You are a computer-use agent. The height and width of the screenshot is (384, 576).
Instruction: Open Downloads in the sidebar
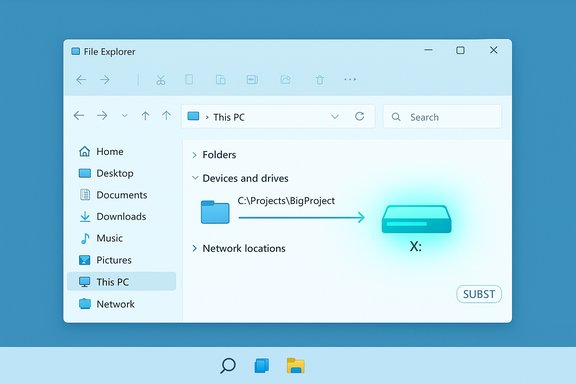122,216
